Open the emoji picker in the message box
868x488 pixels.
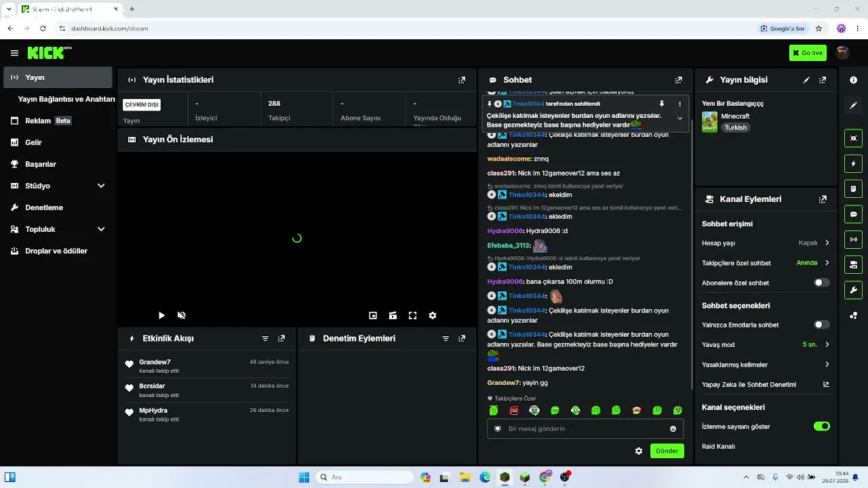point(673,429)
